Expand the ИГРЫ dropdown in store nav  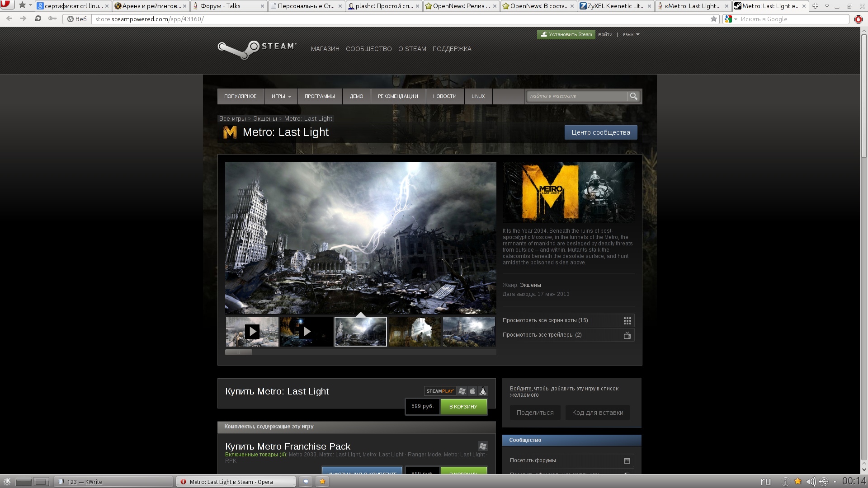pos(281,96)
